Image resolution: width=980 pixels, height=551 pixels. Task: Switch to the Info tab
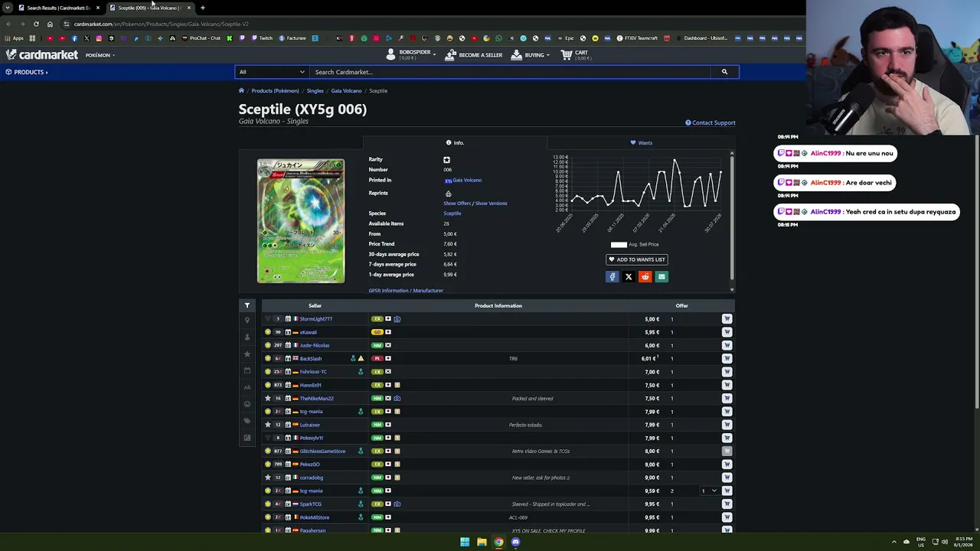pos(455,142)
